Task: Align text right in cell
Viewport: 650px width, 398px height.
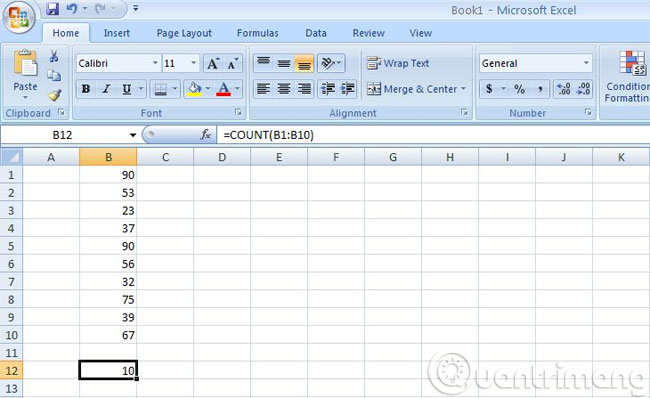Action: point(304,89)
